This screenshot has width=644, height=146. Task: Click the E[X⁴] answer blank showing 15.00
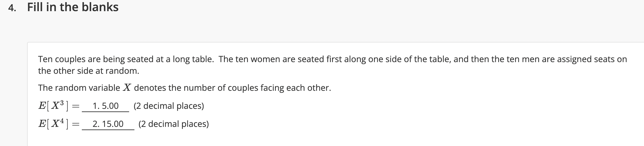[x=108, y=124]
